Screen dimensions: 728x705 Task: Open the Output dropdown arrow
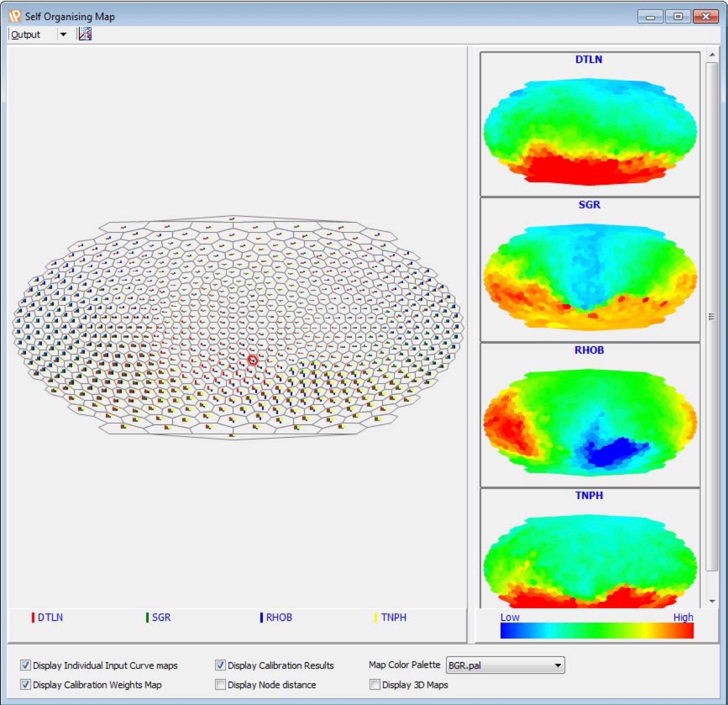pyautogui.click(x=64, y=34)
